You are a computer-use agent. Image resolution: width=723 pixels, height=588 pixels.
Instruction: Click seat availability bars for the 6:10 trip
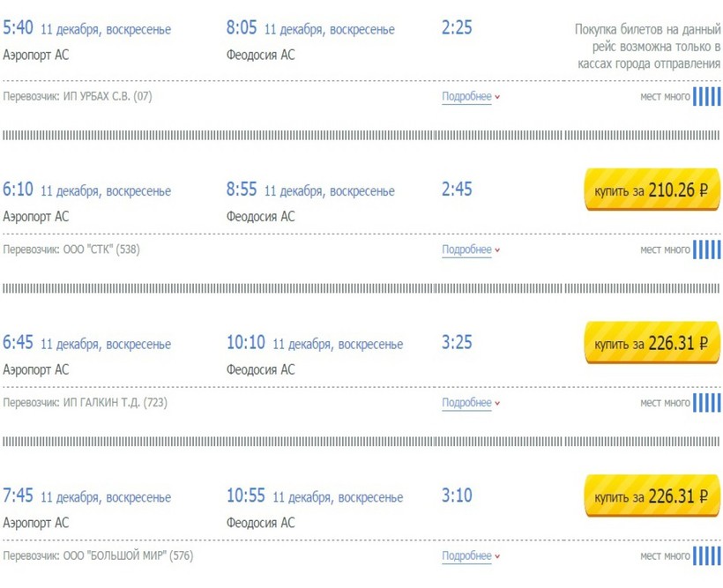tap(706, 249)
